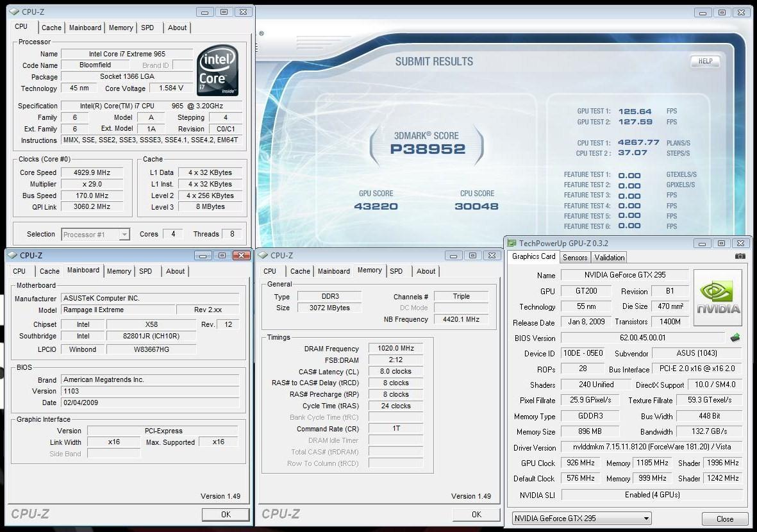Click the GPU-Z camera screenshot icon
This screenshot has height=532, width=757.
(x=740, y=256)
